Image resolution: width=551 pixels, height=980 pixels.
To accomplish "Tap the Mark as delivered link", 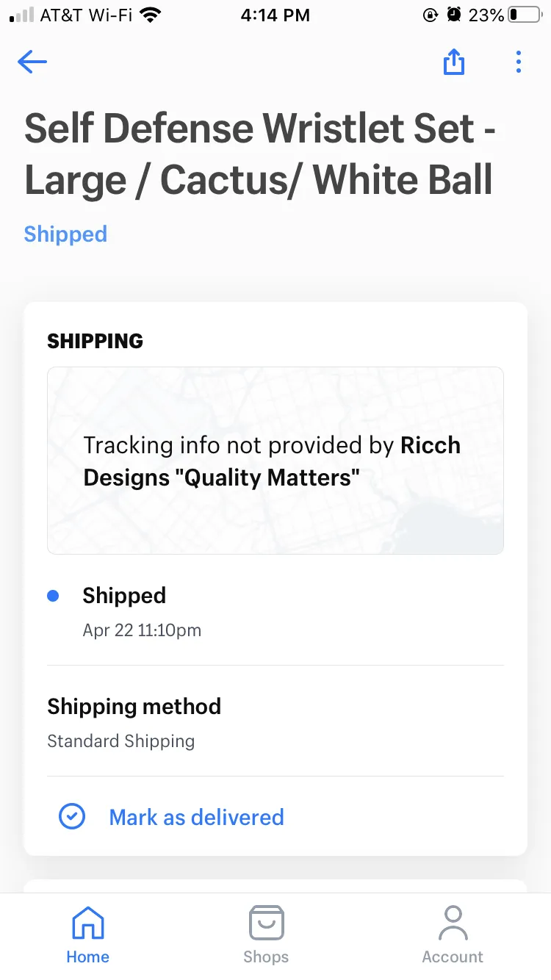I will (x=196, y=817).
